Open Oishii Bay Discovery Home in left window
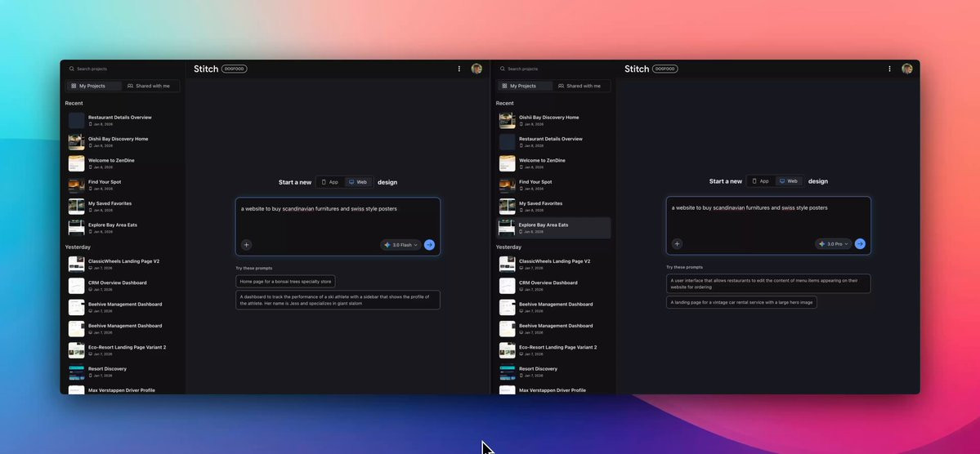Viewport: 980px width, 454px height. pyautogui.click(x=123, y=142)
